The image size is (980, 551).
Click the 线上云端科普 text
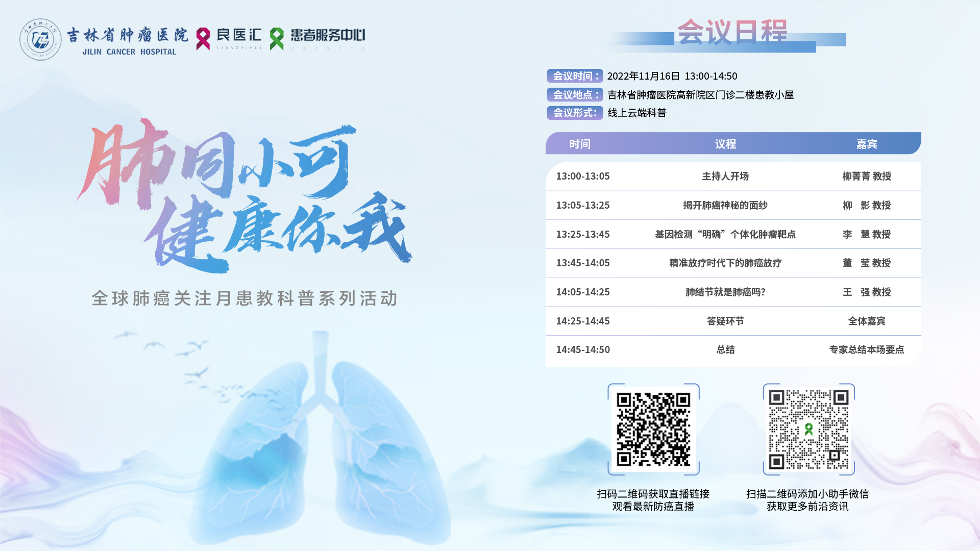[x=637, y=113]
